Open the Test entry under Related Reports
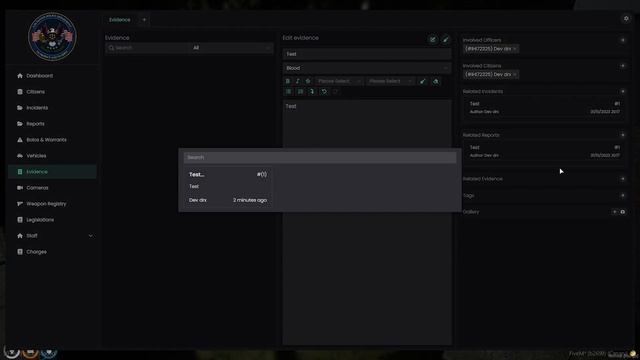The height and width of the screenshot is (360, 640). 544,151
